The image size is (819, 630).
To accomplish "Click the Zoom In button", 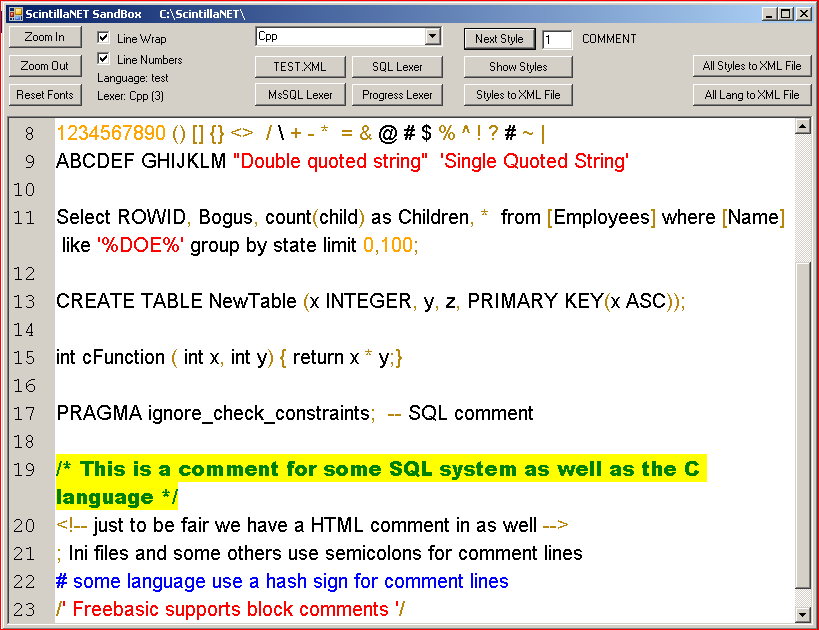I will 45,37.
